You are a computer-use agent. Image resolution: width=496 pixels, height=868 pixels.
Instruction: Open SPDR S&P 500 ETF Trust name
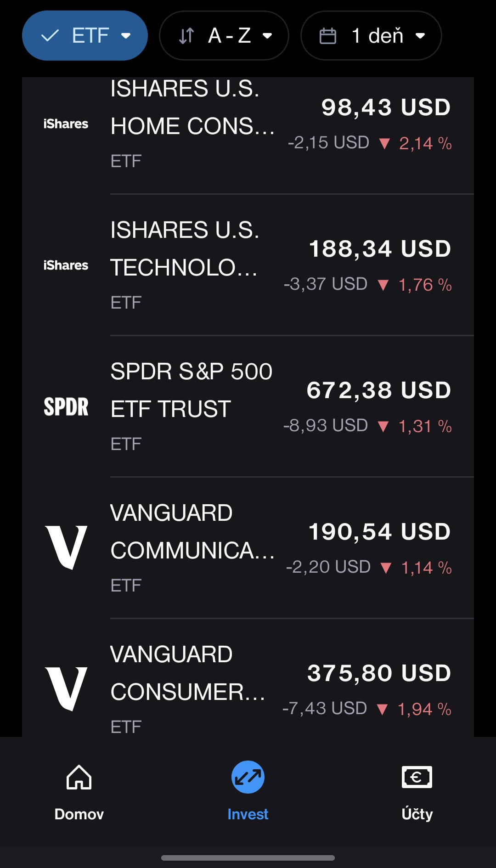click(x=191, y=390)
